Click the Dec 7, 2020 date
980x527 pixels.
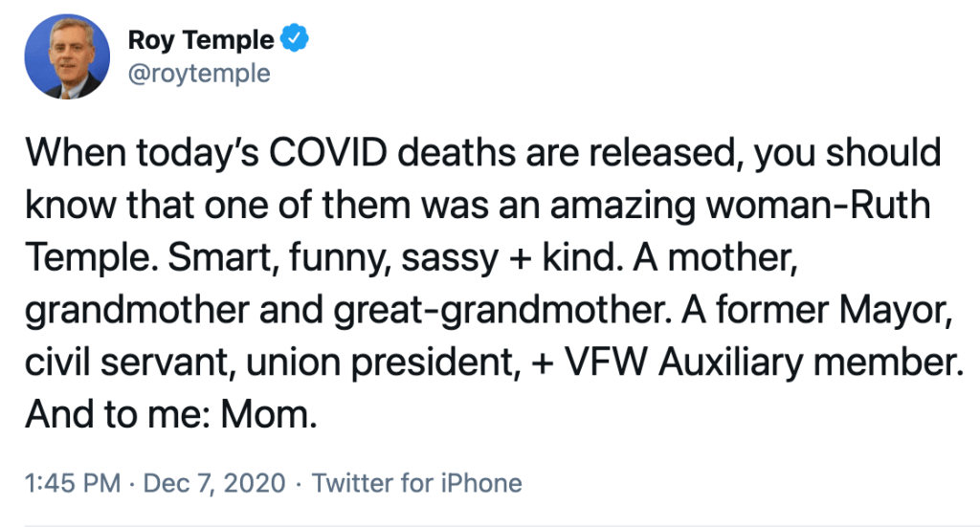pyautogui.click(x=213, y=483)
